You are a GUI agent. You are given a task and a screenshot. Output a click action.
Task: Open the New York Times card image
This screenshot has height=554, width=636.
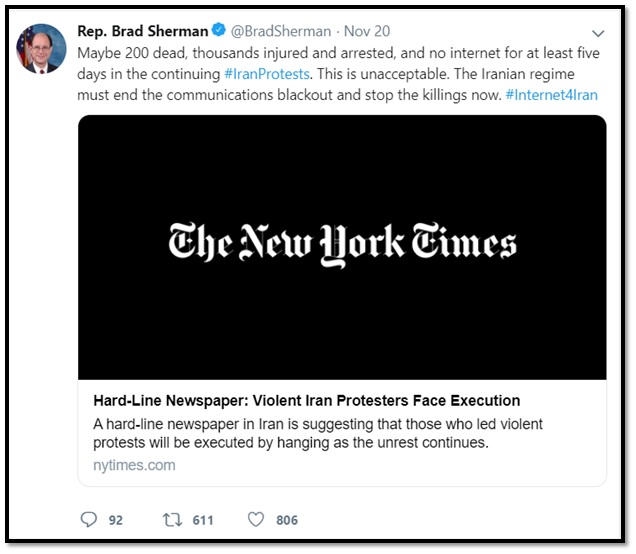342,247
